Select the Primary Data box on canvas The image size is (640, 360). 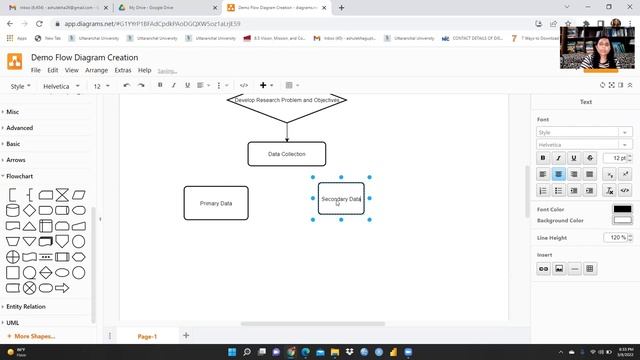[216, 203]
